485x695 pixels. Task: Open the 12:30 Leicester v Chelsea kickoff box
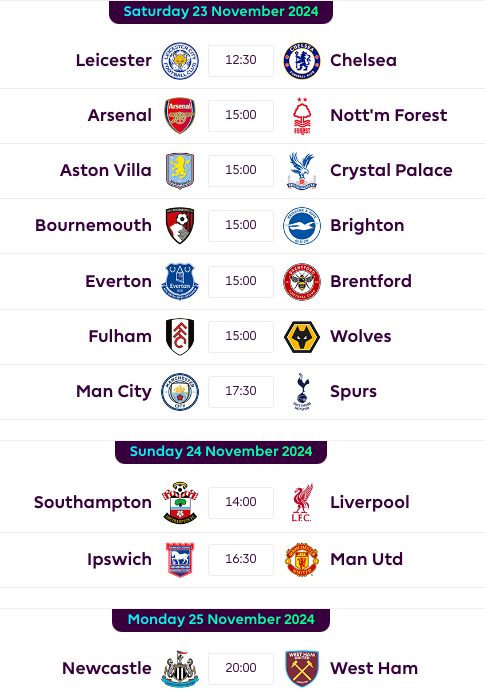click(241, 60)
